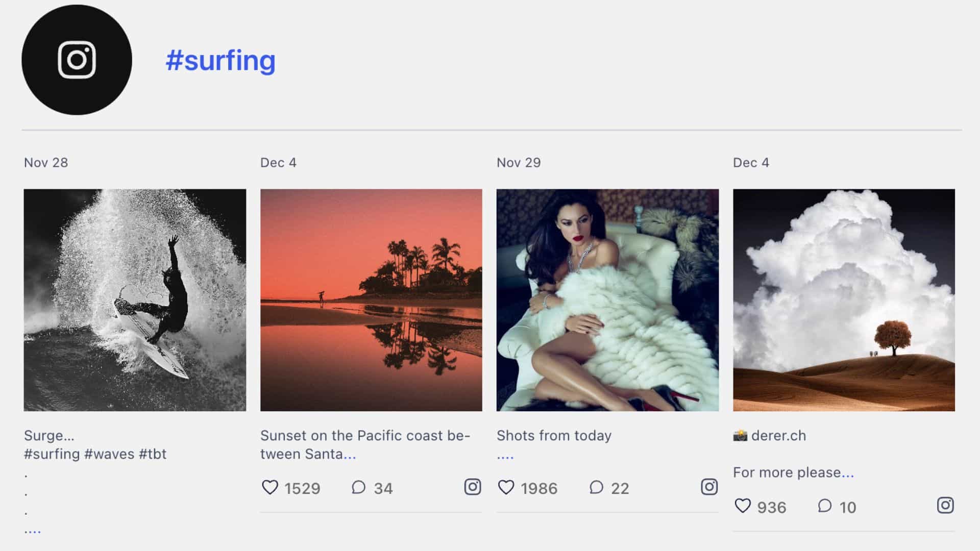Open the #surfing hashtag heading link
The image size is (980, 551).
point(220,60)
